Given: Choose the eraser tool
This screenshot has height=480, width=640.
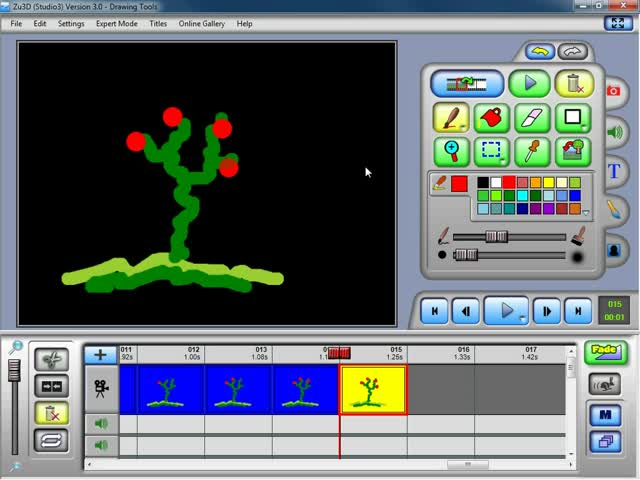Looking at the screenshot, I should click(531, 117).
